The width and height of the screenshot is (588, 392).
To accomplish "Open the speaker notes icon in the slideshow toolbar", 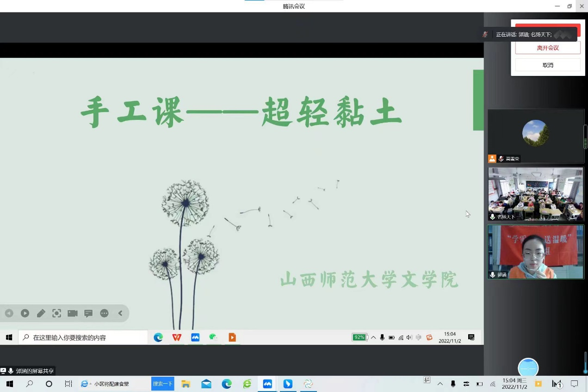I will click(x=88, y=313).
